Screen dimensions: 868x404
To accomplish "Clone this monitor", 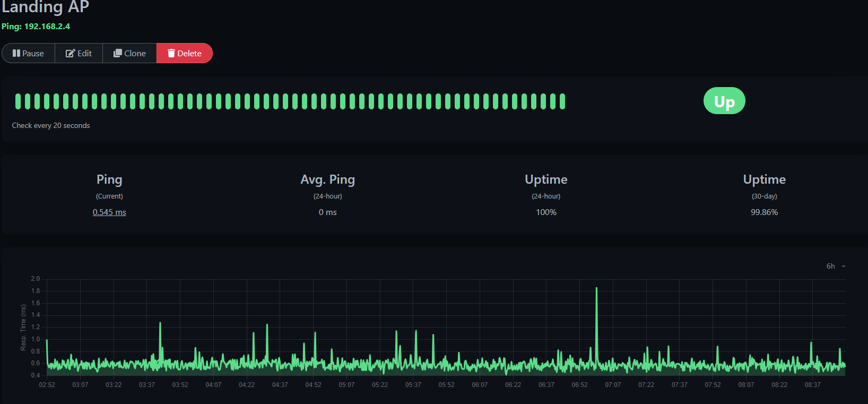I will click(x=129, y=53).
